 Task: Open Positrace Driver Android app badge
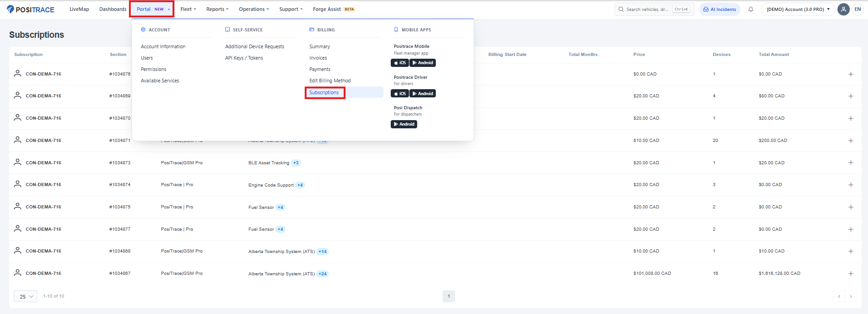[423, 94]
